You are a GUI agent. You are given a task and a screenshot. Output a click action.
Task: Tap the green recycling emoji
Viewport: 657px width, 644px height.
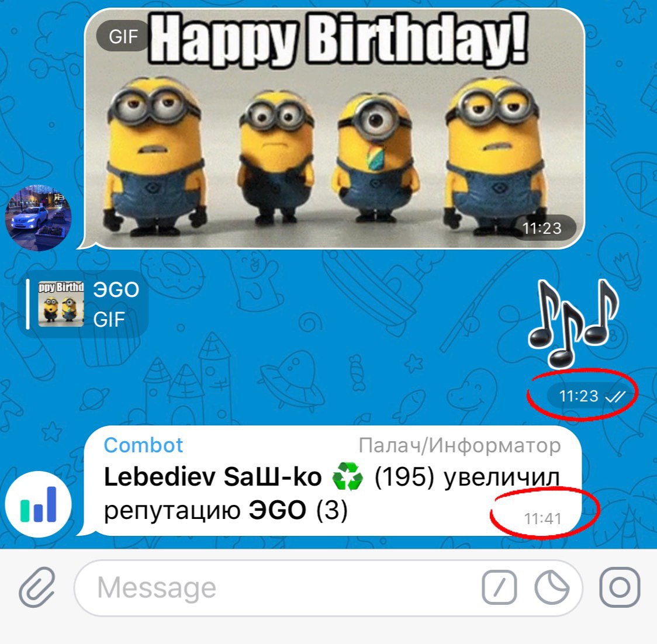347,476
